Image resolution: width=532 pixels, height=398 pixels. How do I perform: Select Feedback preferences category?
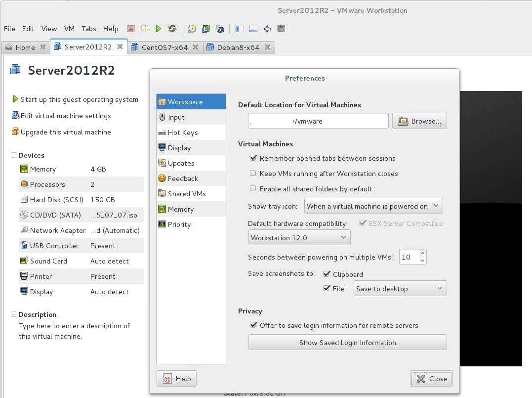191,178
